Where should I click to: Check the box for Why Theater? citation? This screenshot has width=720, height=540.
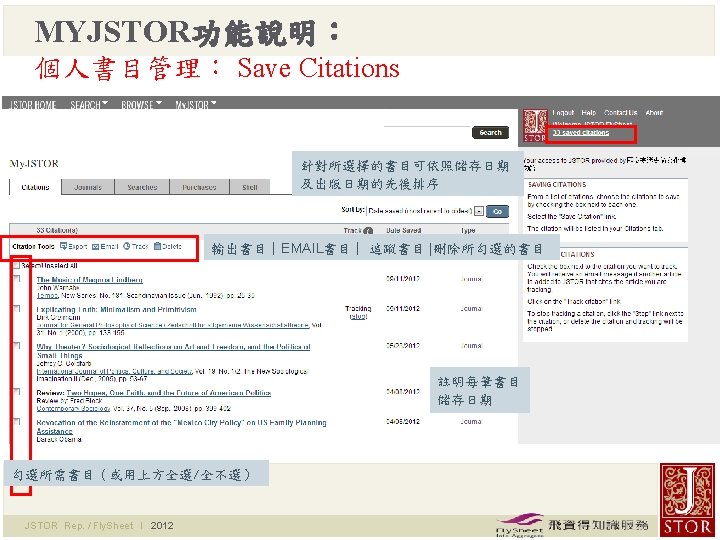(17, 346)
